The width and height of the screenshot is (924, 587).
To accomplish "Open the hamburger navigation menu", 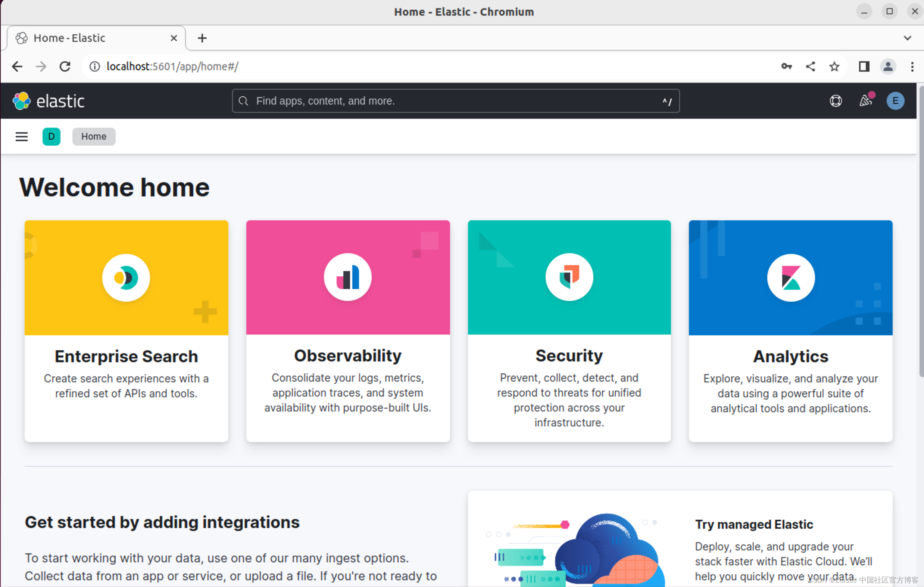I will tap(22, 137).
